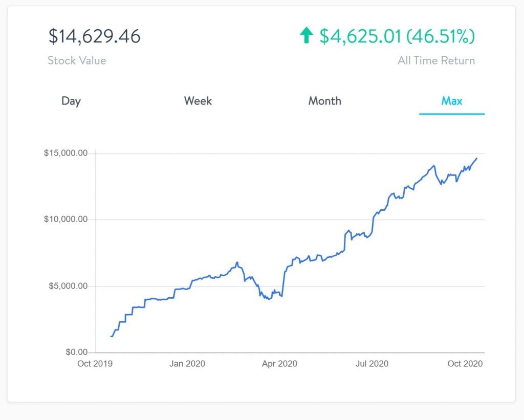Screen dimensions: 524x420
Task: Open the Month chart view
Action: 324,101
